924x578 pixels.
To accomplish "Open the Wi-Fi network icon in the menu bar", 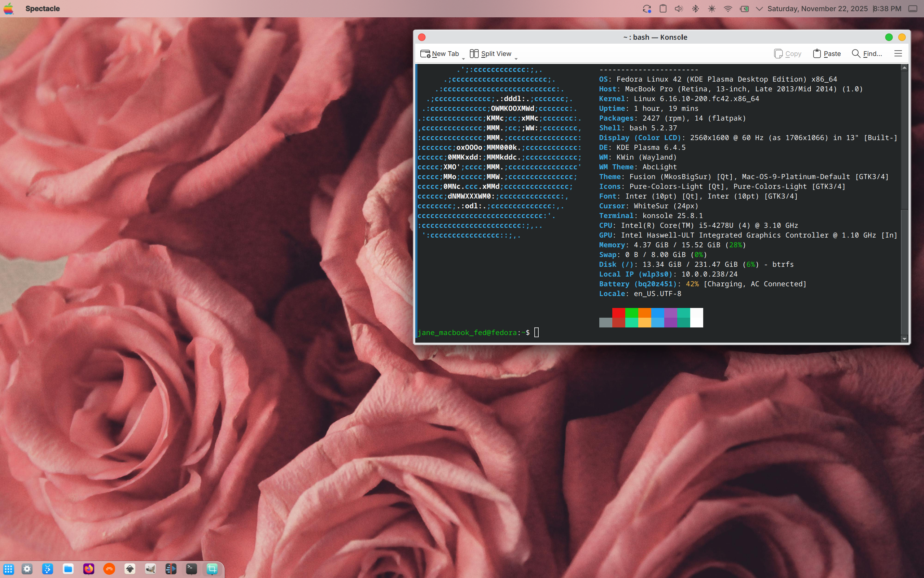I will 728,9.
